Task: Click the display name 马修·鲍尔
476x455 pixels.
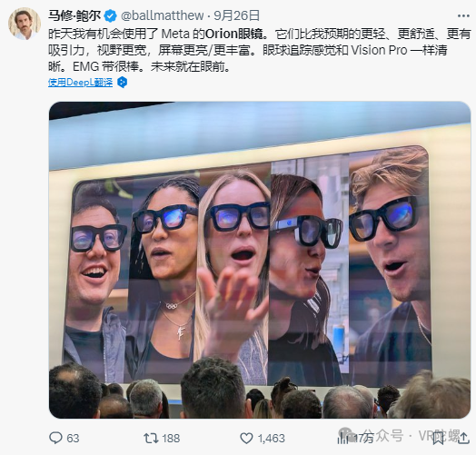Action: point(74,15)
